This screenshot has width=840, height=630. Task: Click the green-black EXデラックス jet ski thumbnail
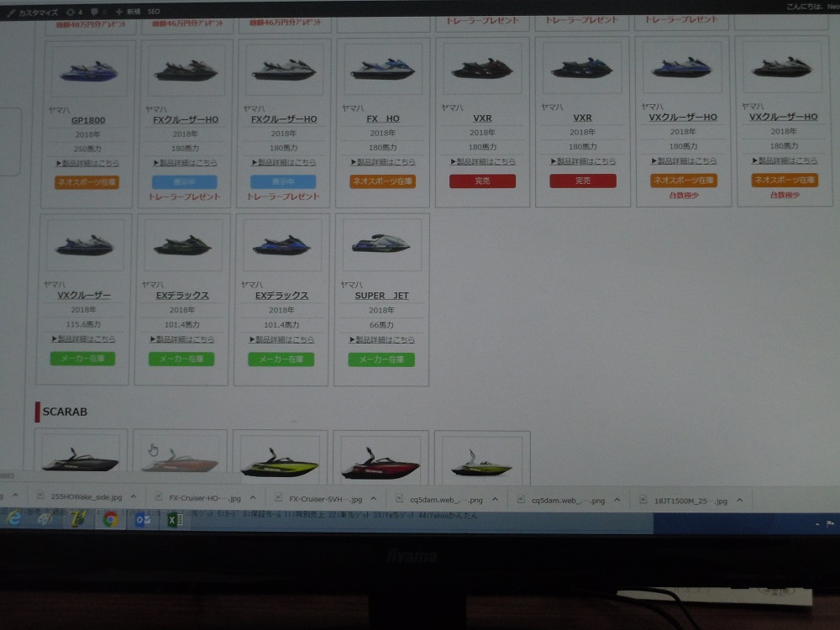[x=182, y=244]
